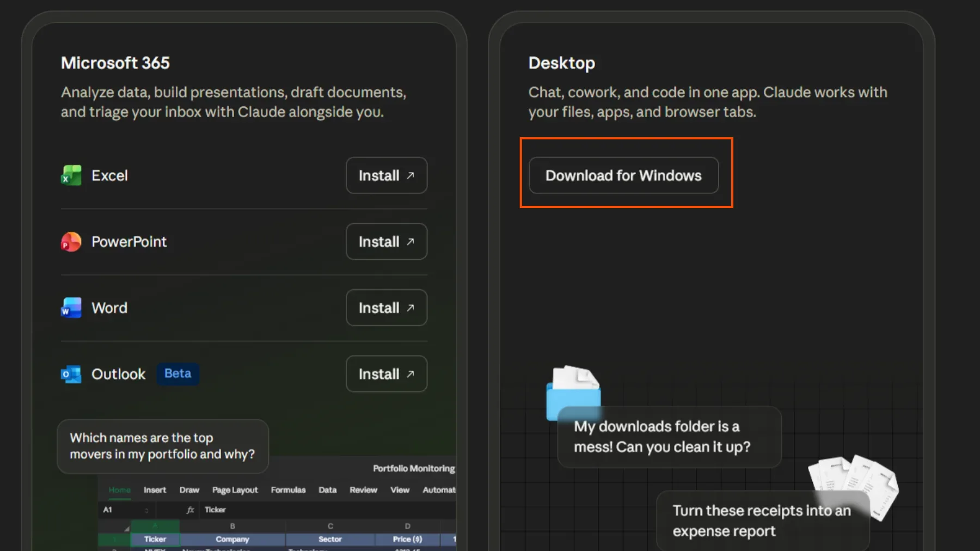Click the "Analyze data, build presentations" description

coord(234,102)
